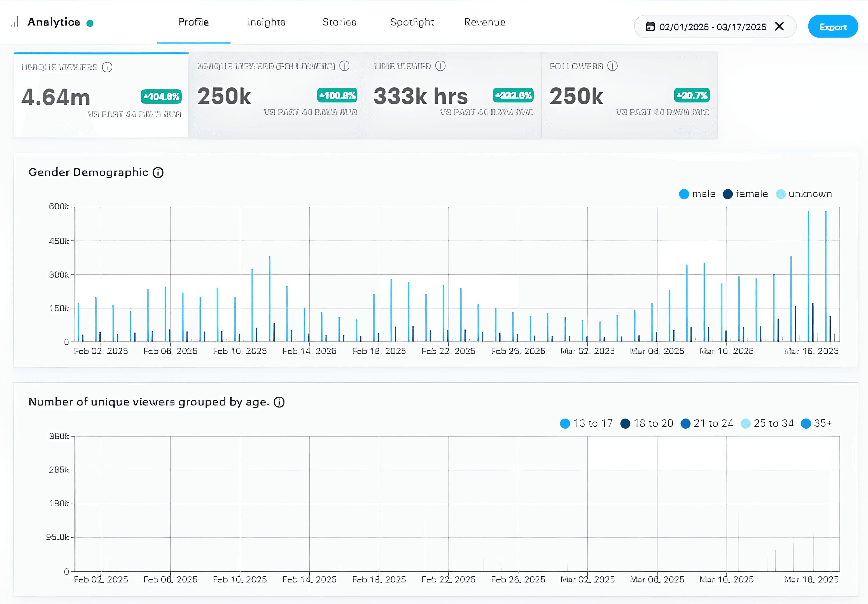
Task: Click the calendar icon in date range
Action: pos(650,27)
